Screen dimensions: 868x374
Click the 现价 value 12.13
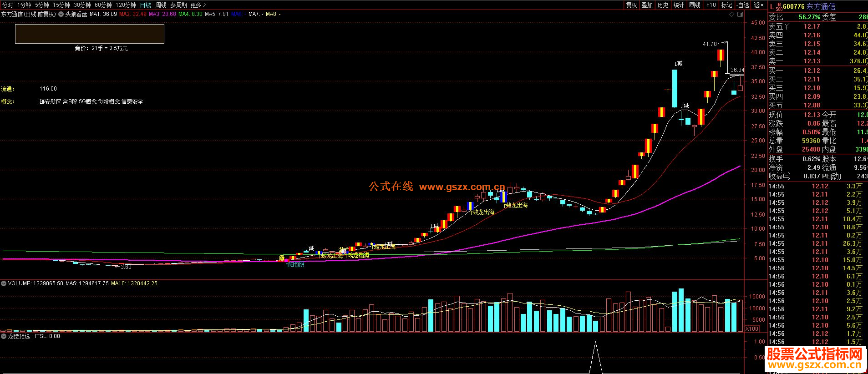pyautogui.click(x=812, y=115)
